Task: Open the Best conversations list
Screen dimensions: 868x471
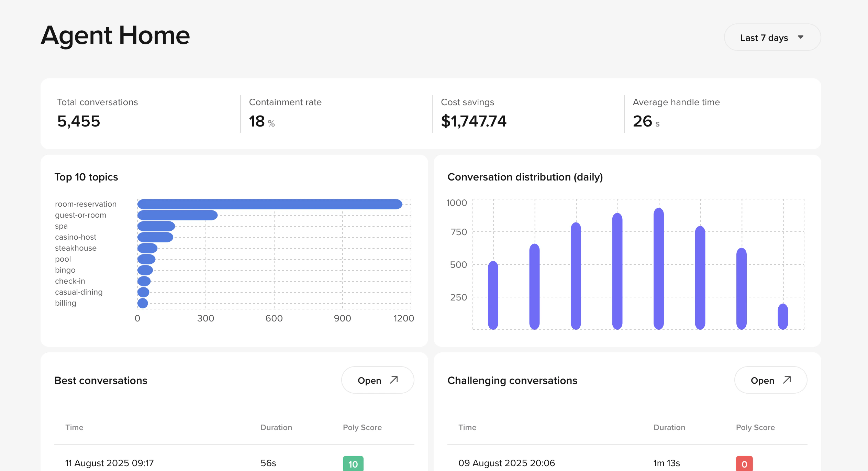Action: point(377,380)
